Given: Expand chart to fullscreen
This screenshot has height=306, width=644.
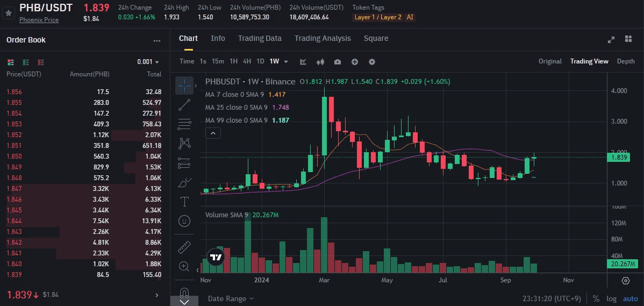Looking at the screenshot, I should (x=611, y=39).
